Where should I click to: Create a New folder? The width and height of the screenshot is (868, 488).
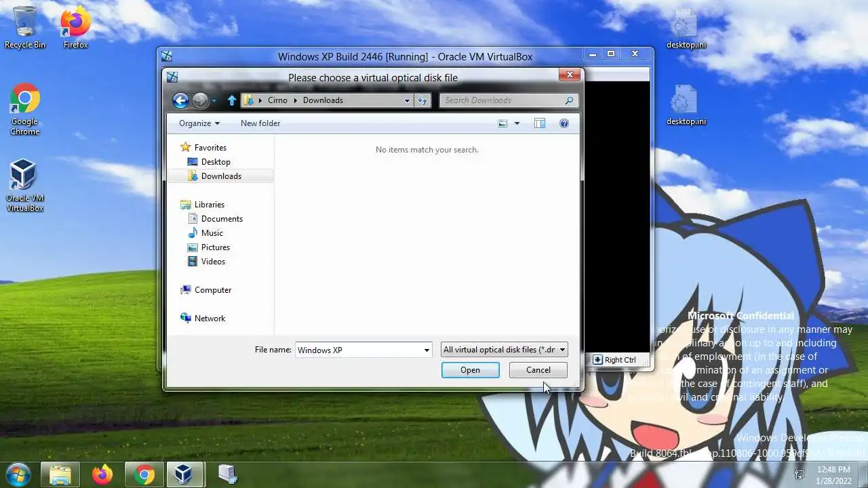tap(260, 123)
